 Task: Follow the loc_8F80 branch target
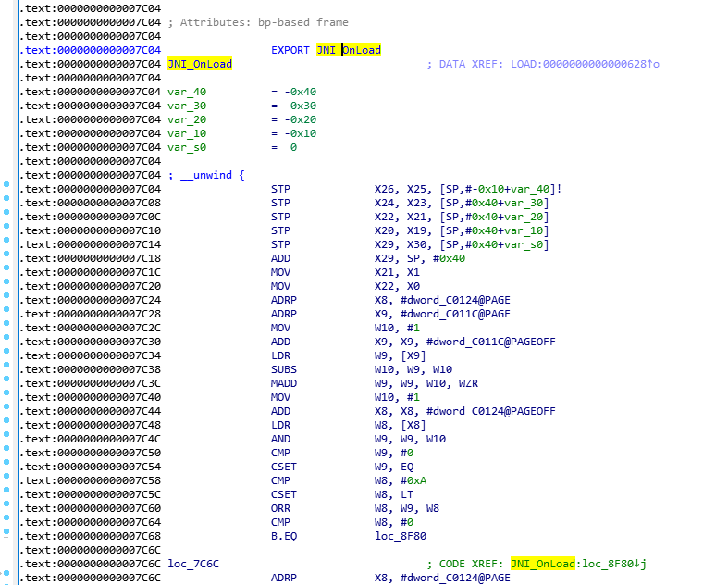tap(401, 536)
